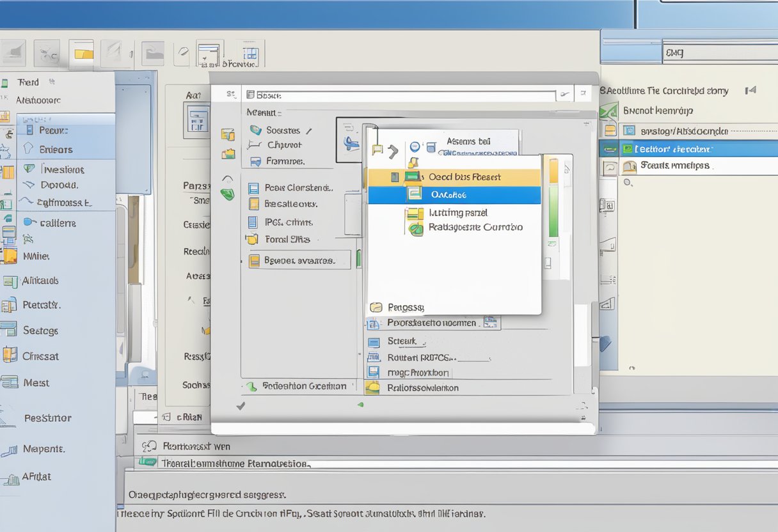Select the highlighted Oacatoc menu entry

point(454,194)
